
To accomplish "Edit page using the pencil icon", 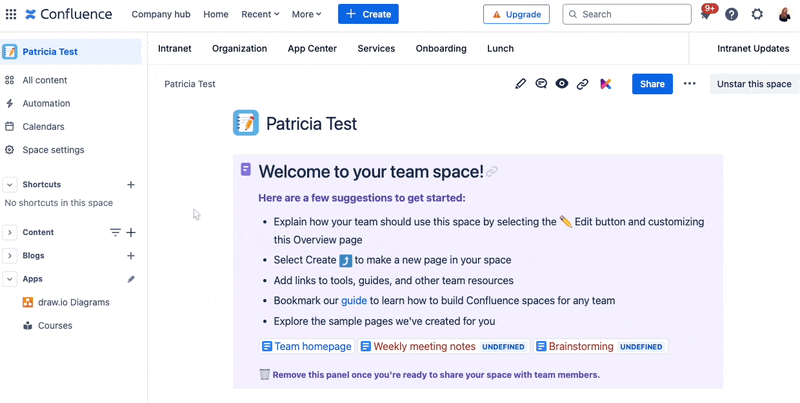I will [520, 84].
